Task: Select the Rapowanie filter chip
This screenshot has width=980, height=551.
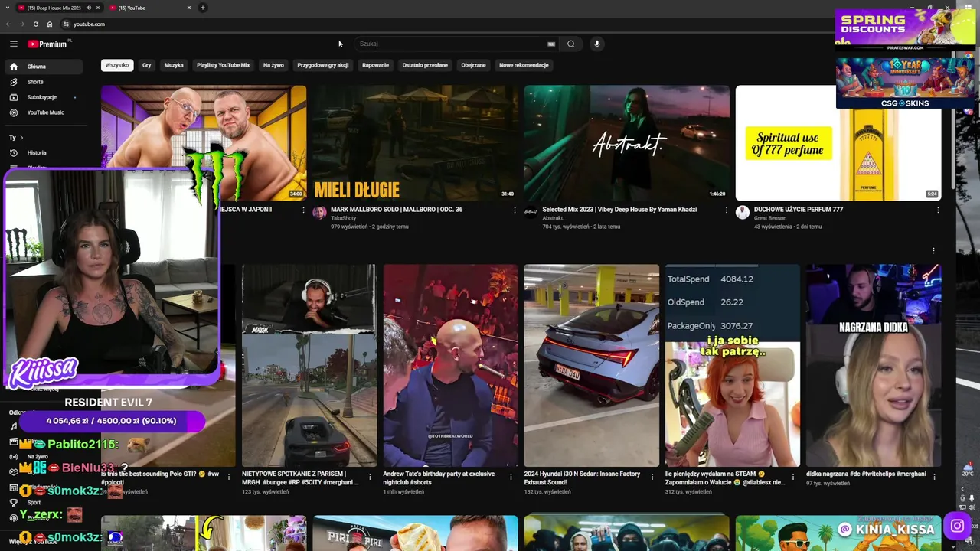Action: tap(375, 65)
